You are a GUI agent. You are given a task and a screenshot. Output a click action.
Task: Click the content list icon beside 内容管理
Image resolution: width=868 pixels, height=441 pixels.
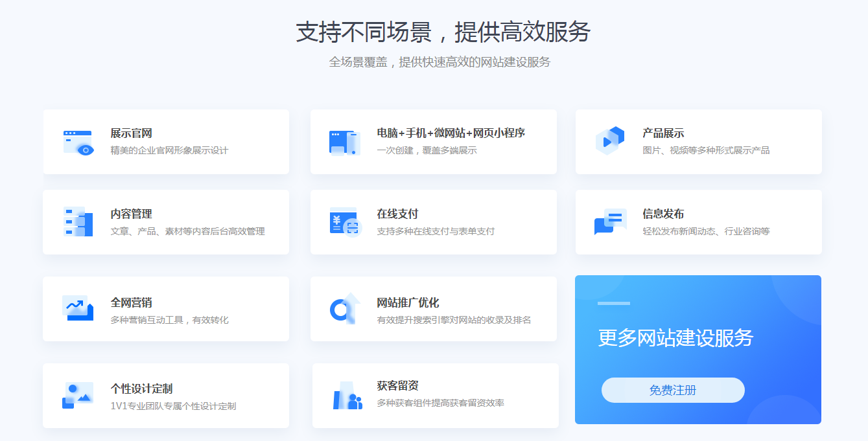(77, 222)
